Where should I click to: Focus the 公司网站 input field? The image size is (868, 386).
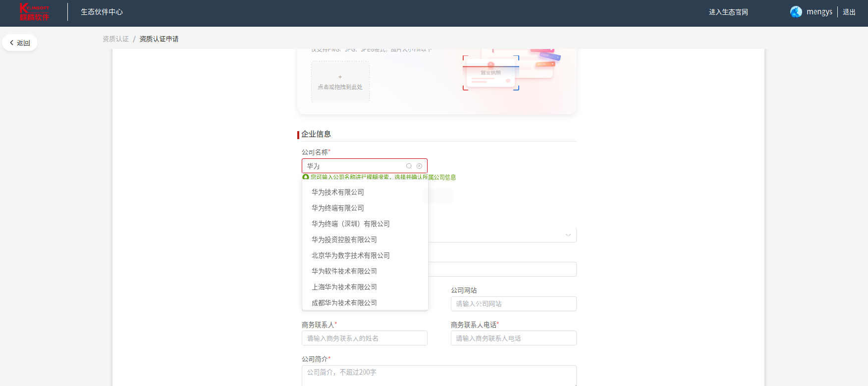[x=513, y=304]
